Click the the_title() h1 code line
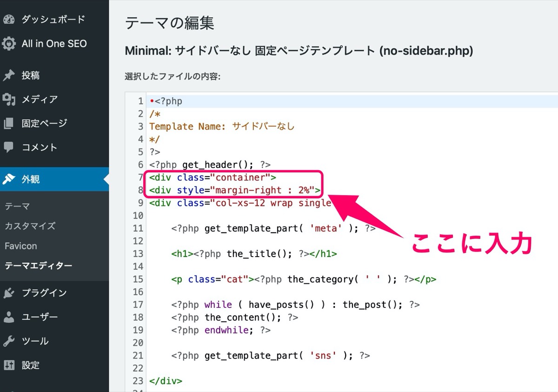Viewport: 558px width, 392px height. [x=254, y=254]
